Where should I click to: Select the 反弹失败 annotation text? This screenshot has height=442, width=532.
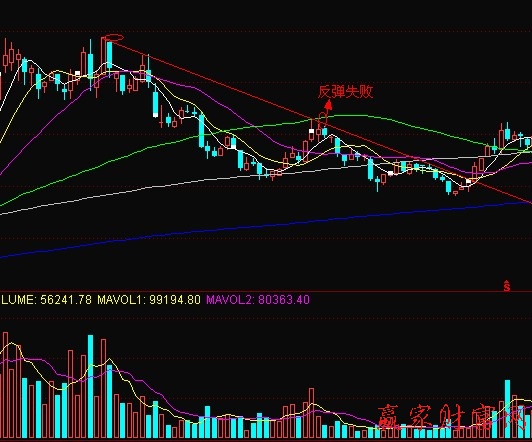[345, 92]
